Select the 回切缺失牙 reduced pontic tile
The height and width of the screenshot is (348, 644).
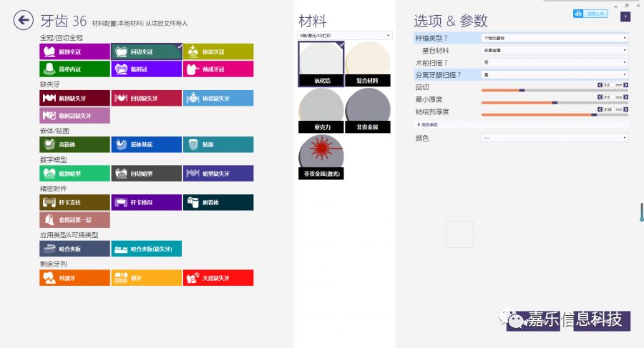click(x=147, y=98)
